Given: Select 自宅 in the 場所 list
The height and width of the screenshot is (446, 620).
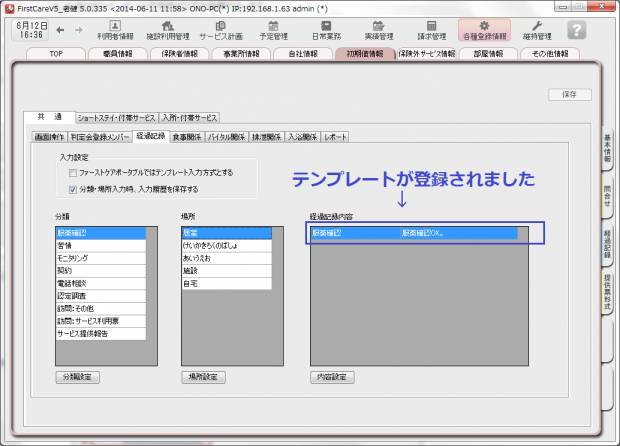Looking at the screenshot, I should click(x=191, y=284).
